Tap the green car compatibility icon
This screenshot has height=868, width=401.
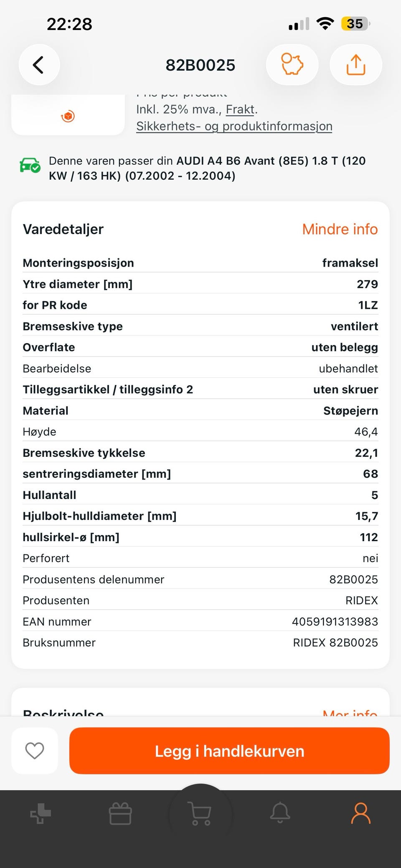[30, 165]
